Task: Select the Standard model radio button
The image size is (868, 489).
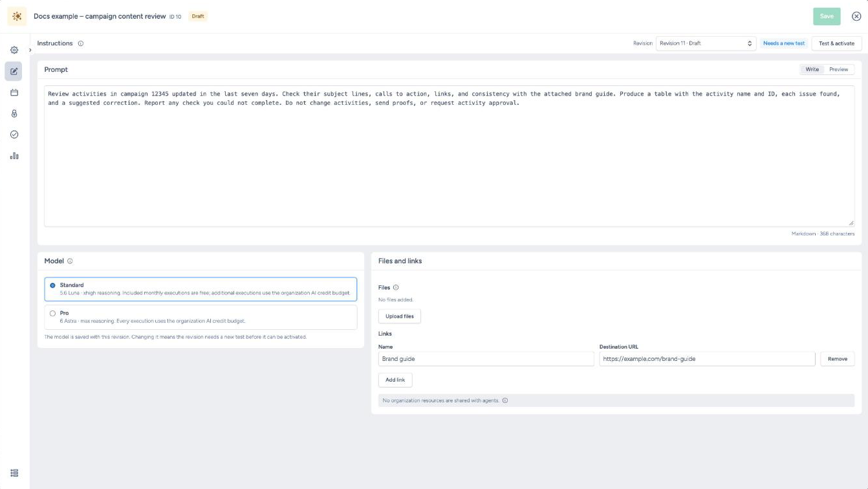Action: point(52,285)
